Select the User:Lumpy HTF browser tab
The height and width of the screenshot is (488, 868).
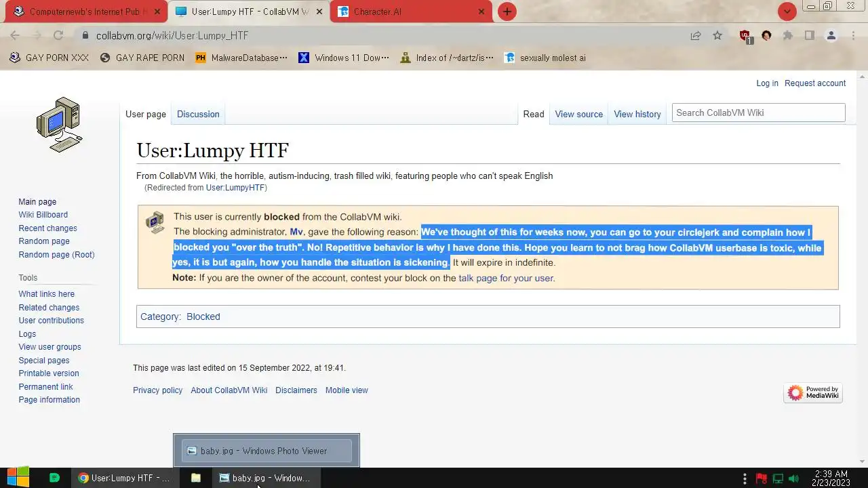coord(248,12)
